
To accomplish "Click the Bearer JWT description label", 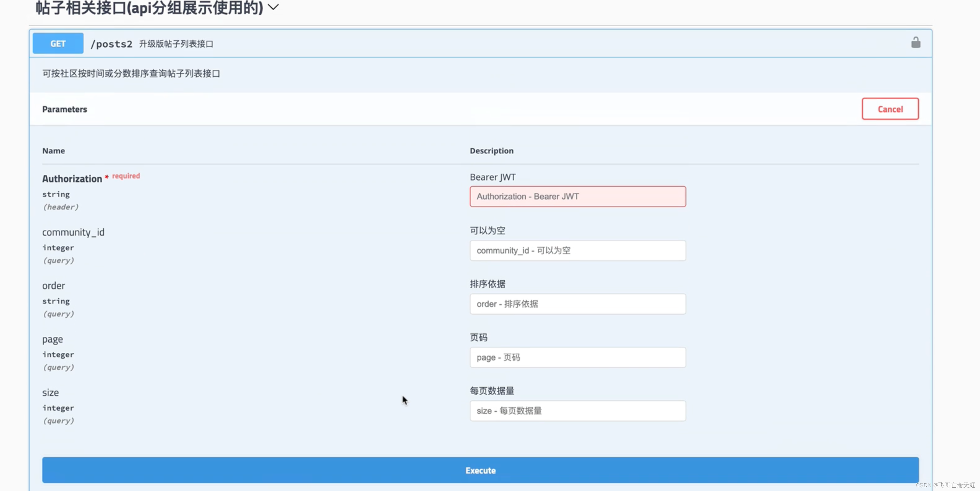I will click(493, 177).
